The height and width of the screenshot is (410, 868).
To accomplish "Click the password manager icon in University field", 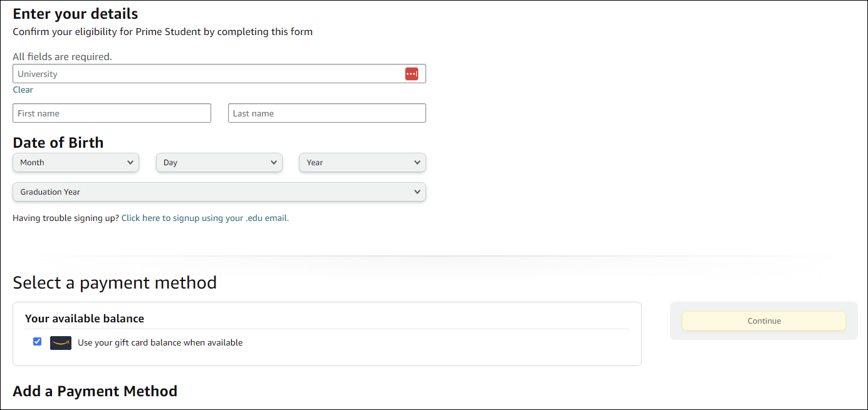I will pos(411,74).
